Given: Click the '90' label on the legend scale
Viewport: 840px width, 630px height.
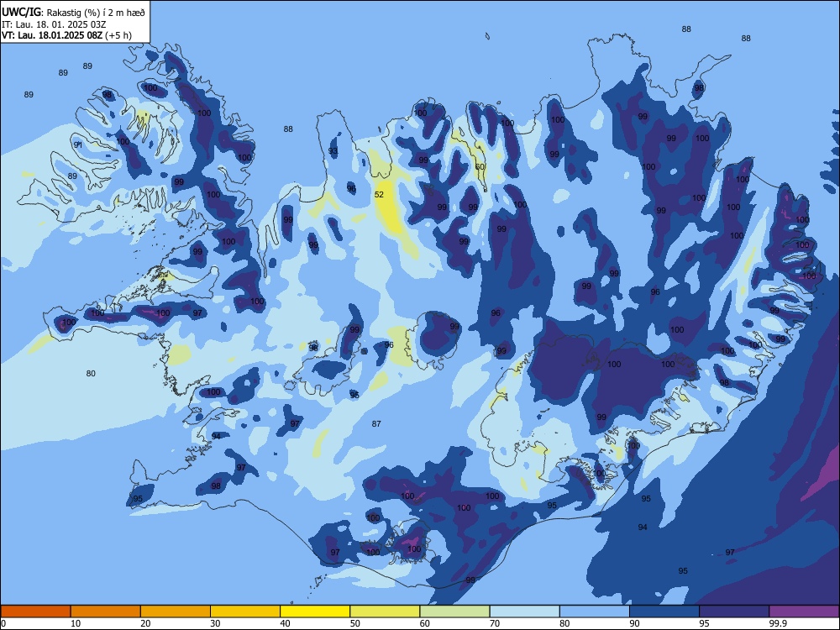Looking at the screenshot, I should point(634,623).
